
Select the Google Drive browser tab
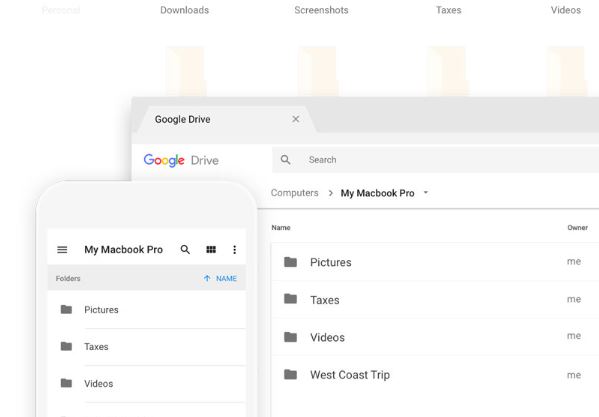click(227, 120)
